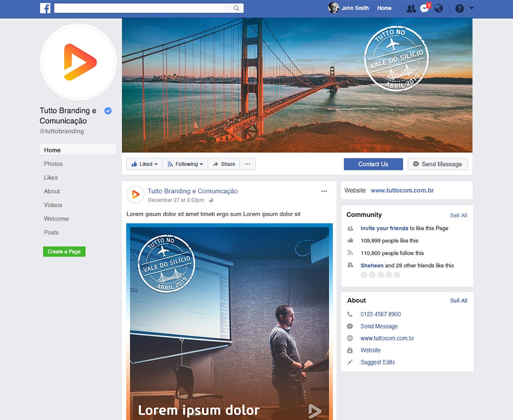513x420 pixels.
Task: Click the Website briefcase icon in About card
Action: point(350,350)
